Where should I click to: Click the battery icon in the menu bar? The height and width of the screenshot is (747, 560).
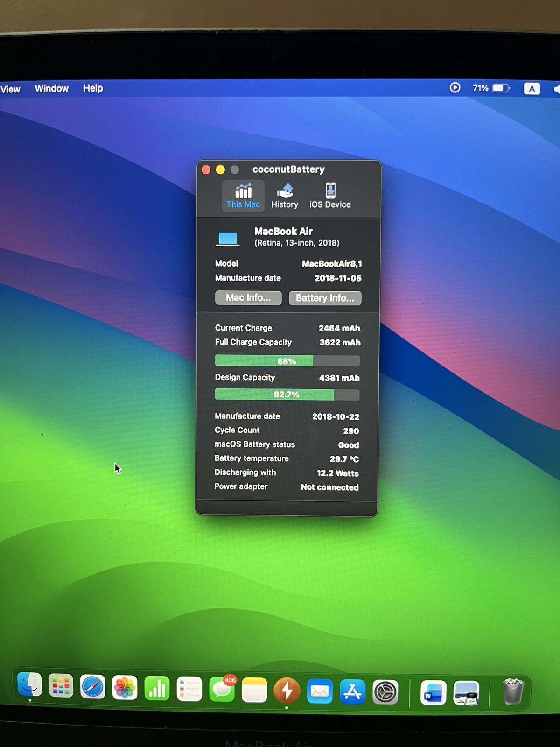coord(501,88)
